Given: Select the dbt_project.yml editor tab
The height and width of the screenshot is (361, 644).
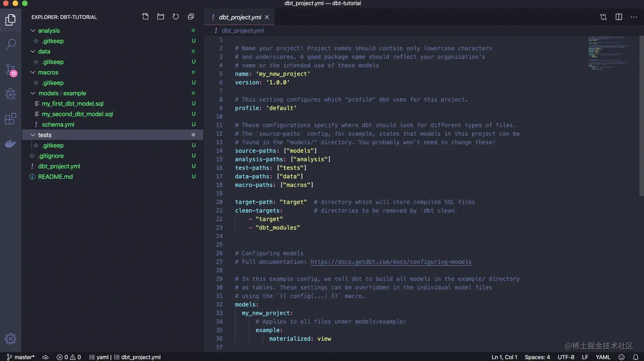Looking at the screenshot, I should [x=240, y=17].
